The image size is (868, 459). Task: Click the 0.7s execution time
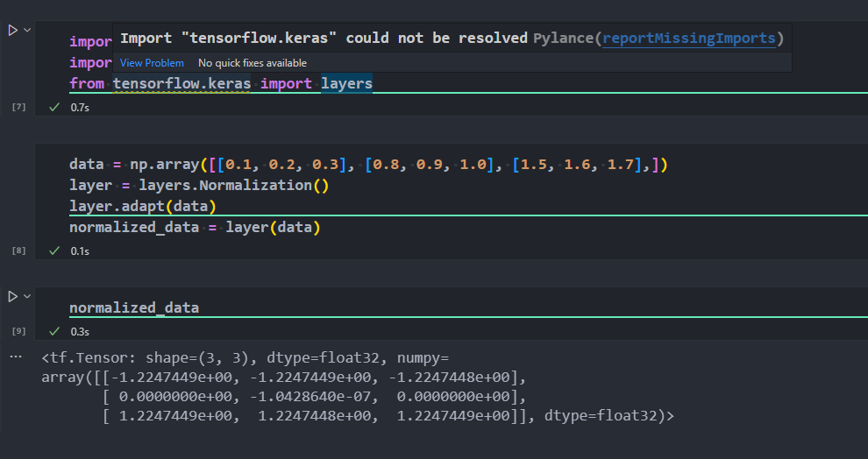pyautogui.click(x=80, y=107)
